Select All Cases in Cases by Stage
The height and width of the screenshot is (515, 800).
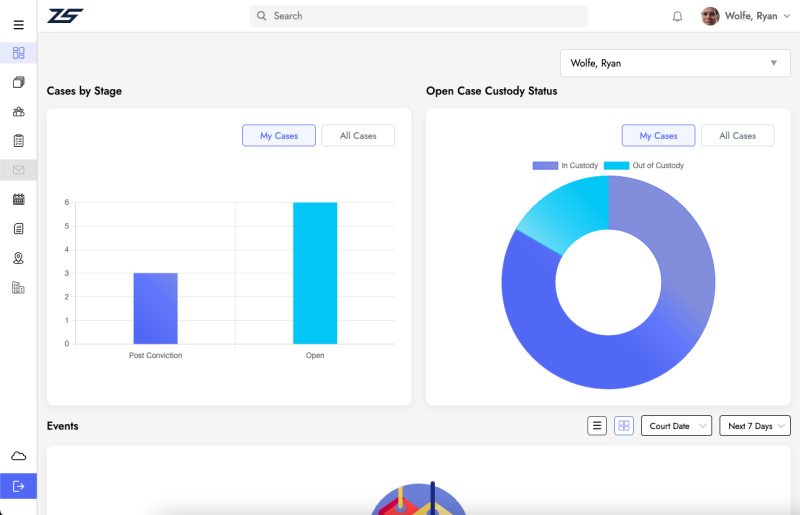(x=358, y=136)
